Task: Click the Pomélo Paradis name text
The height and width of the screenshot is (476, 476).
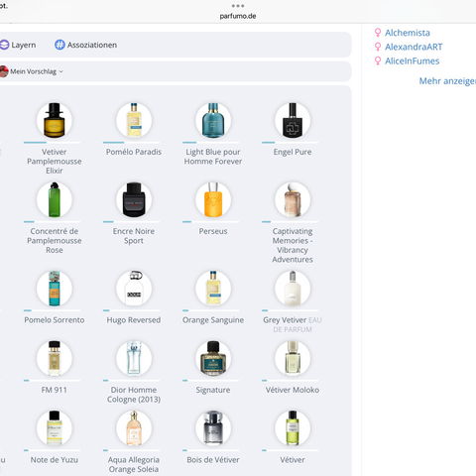Action: 134,152
